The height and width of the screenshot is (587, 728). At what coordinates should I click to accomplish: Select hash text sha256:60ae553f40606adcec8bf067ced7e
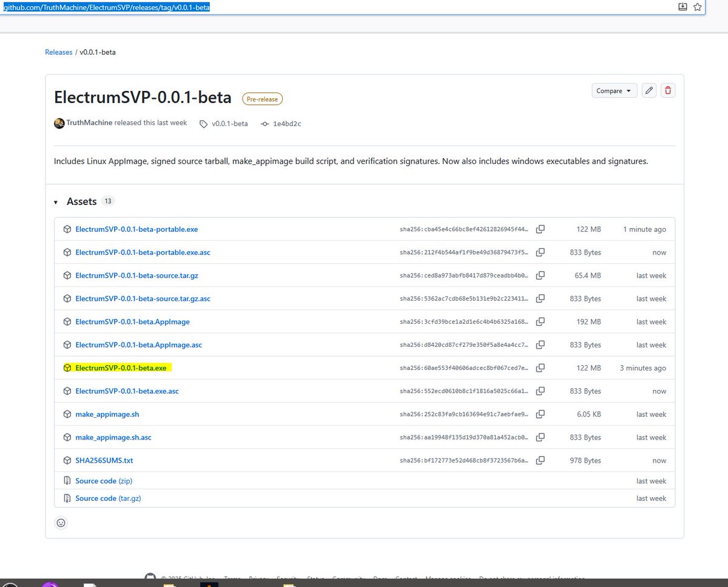coord(464,368)
